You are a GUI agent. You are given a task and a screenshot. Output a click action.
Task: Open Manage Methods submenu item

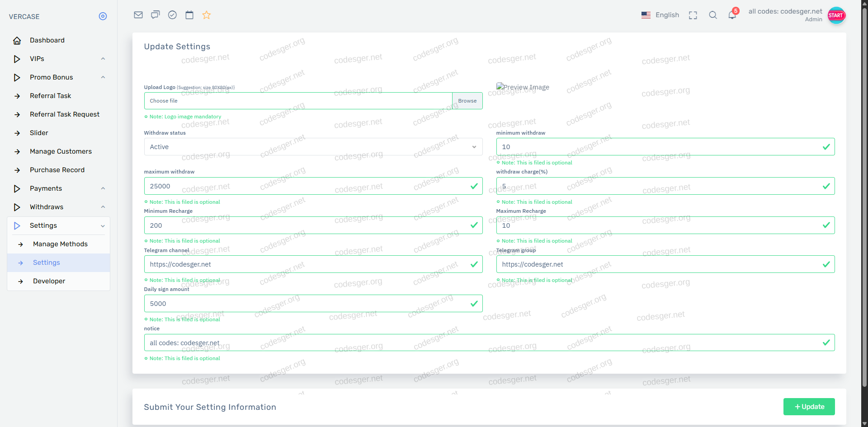(60, 244)
